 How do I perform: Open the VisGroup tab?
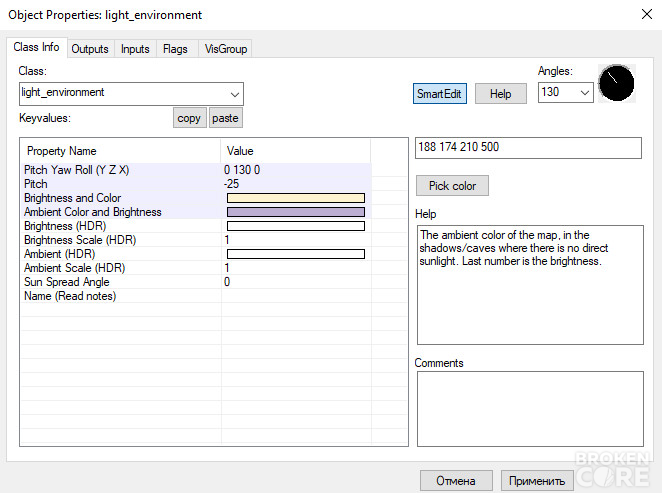pos(226,49)
